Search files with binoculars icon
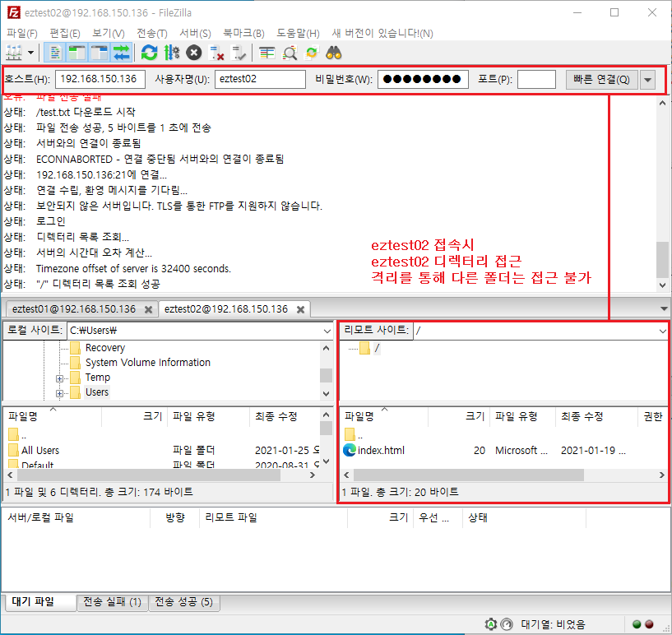 [x=333, y=53]
